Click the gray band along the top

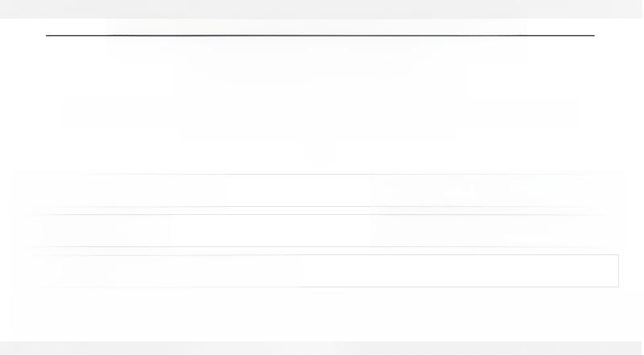coord(321,9)
